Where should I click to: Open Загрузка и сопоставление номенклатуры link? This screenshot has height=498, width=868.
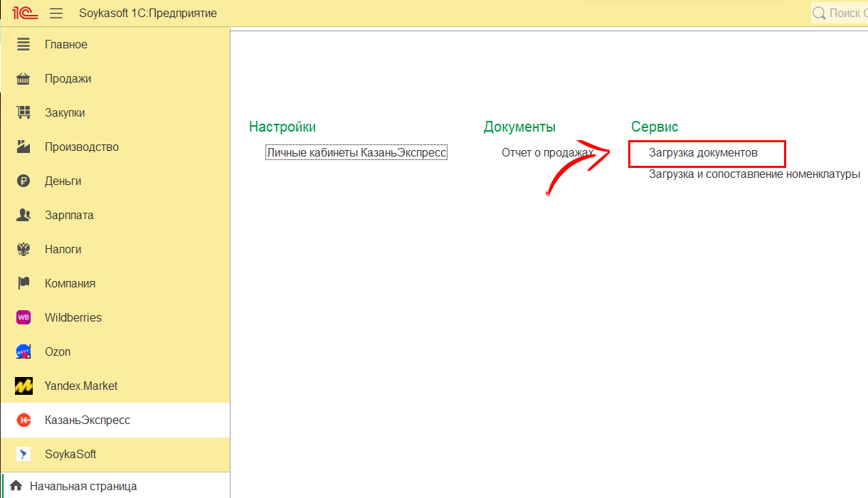pos(754,174)
